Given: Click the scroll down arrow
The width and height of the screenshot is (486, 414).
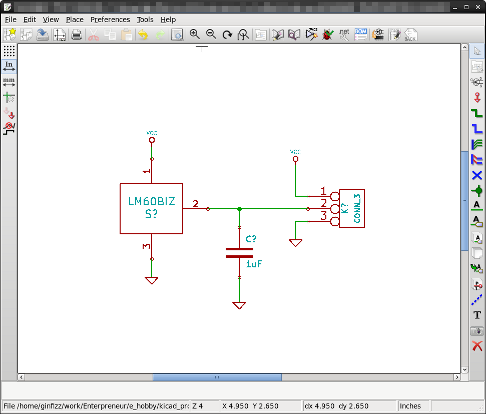Looking at the screenshot, I should (x=465, y=370).
